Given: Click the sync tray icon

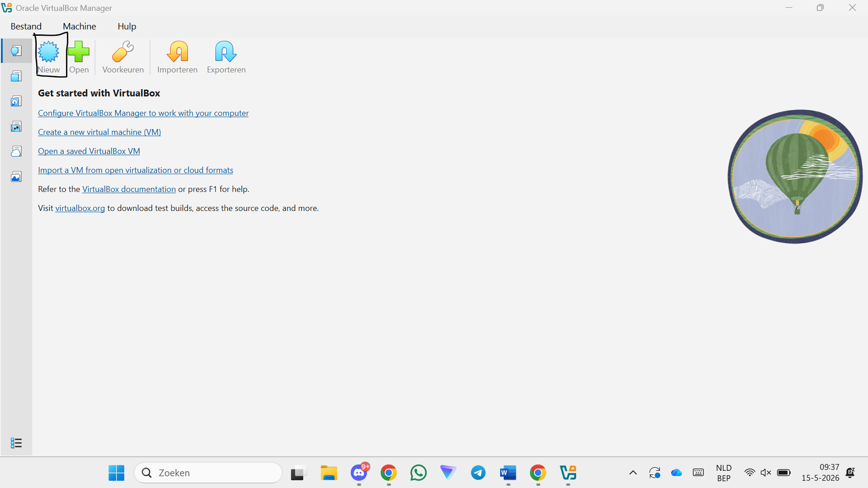Looking at the screenshot, I should tap(655, 473).
